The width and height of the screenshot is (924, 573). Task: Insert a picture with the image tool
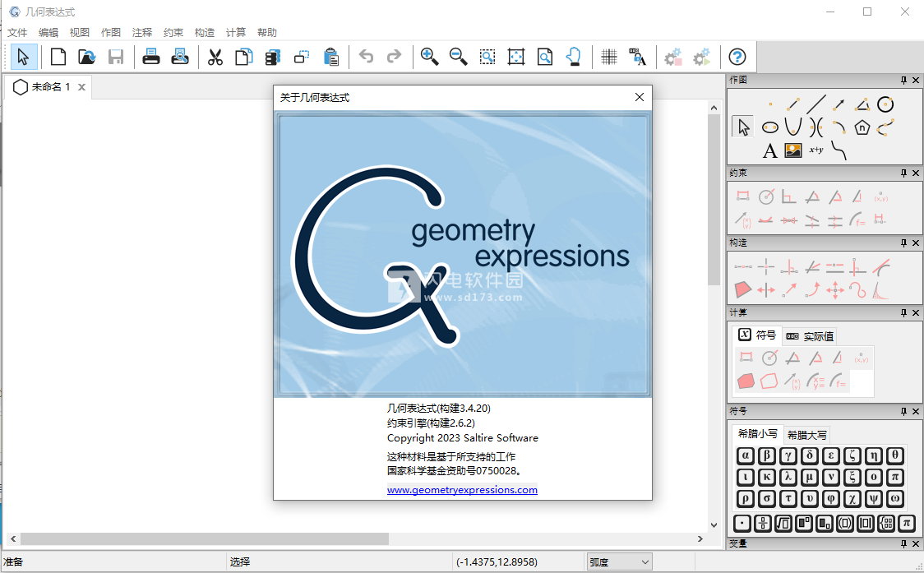pyautogui.click(x=792, y=150)
